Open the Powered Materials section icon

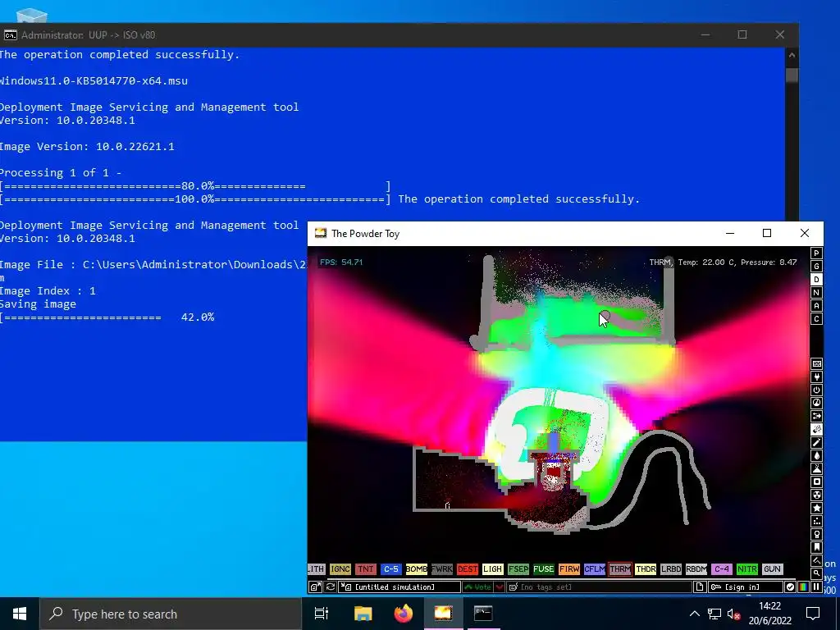click(x=816, y=390)
